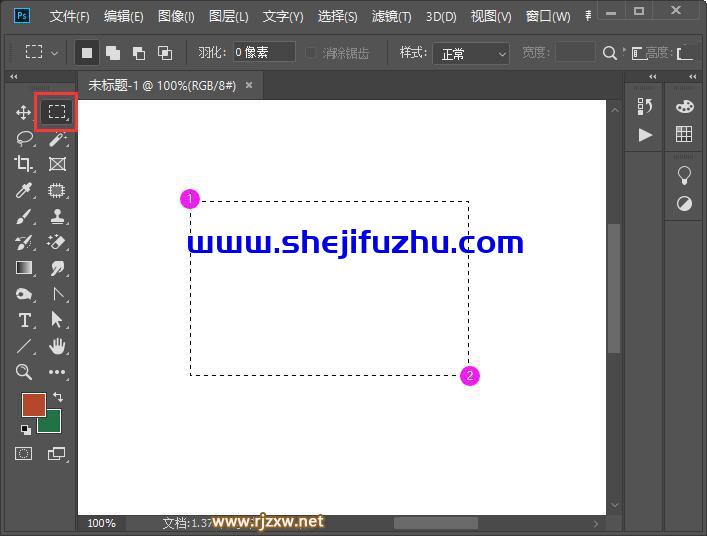
Task: Click the feather 0 像素 input field
Action: [264, 53]
